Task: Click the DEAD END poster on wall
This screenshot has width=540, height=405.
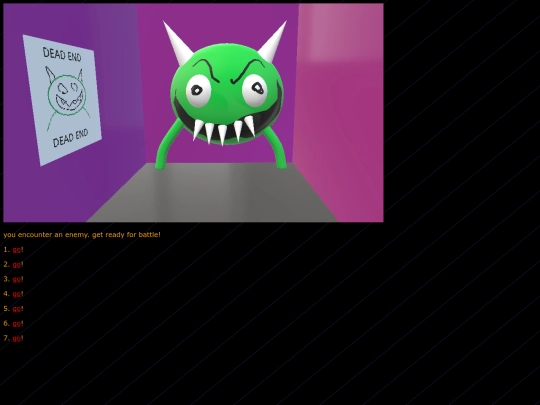Action: point(62,100)
